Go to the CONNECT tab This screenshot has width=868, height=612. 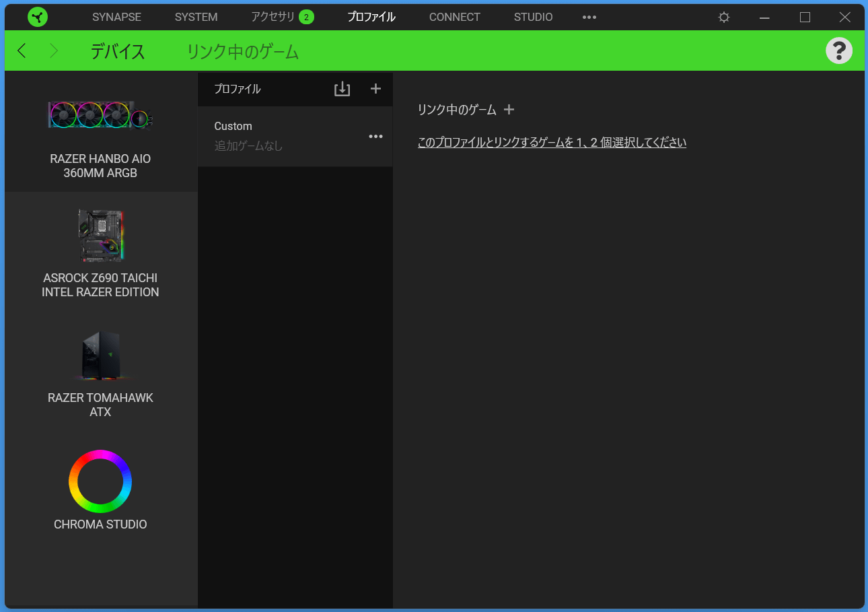pos(455,17)
